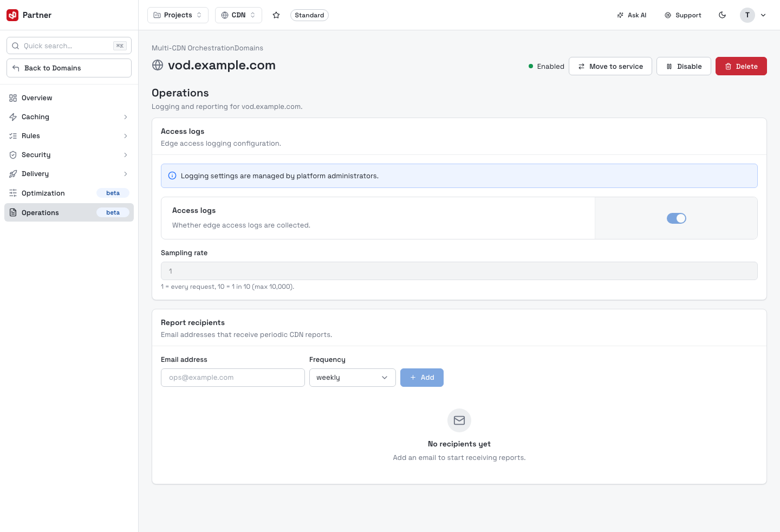Image resolution: width=780 pixels, height=532 pixels.
Task: Click the Security shield icon
Action: [13, 155]
